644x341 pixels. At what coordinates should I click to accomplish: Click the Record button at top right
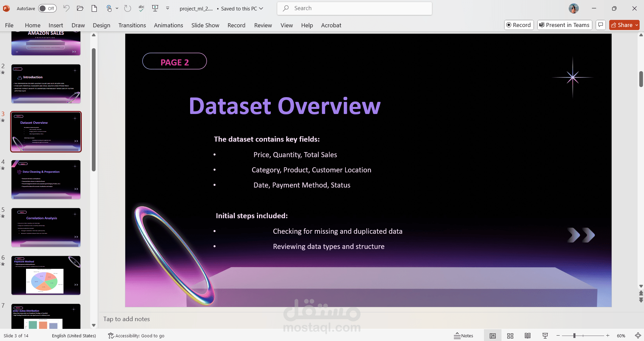(519, 25)
